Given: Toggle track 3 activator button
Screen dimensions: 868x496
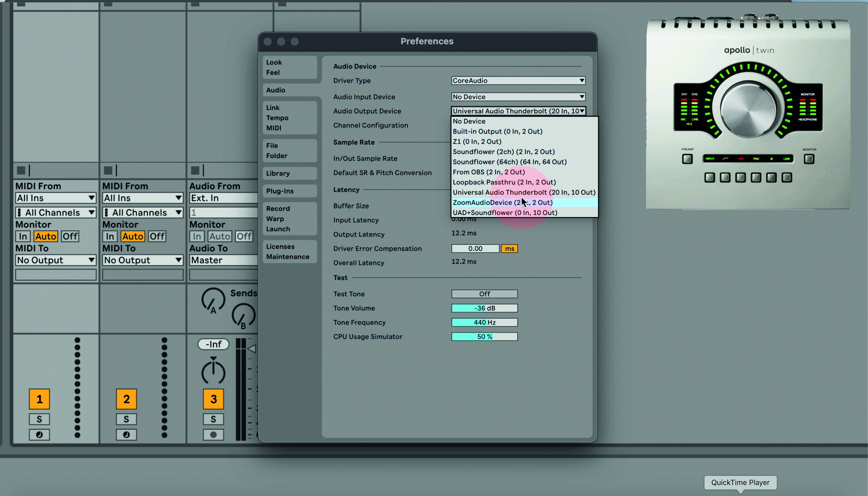Looking at the screenshot, I should pos(213,399).
